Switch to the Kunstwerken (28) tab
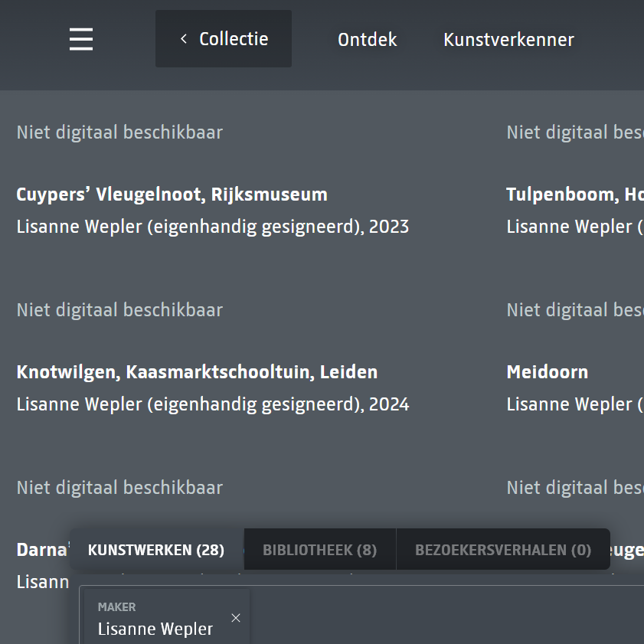Image resolution: width=644 pixels, height=644 pixels. tap(156, 550)
